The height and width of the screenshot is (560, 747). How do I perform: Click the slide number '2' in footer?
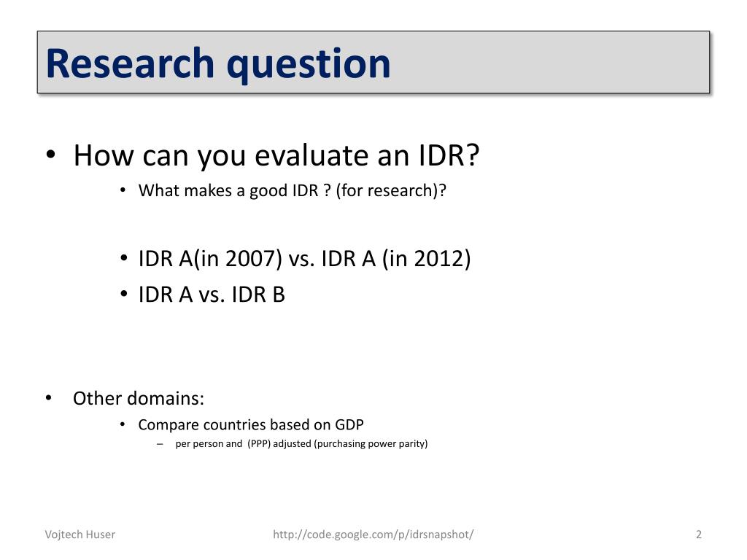698,534
